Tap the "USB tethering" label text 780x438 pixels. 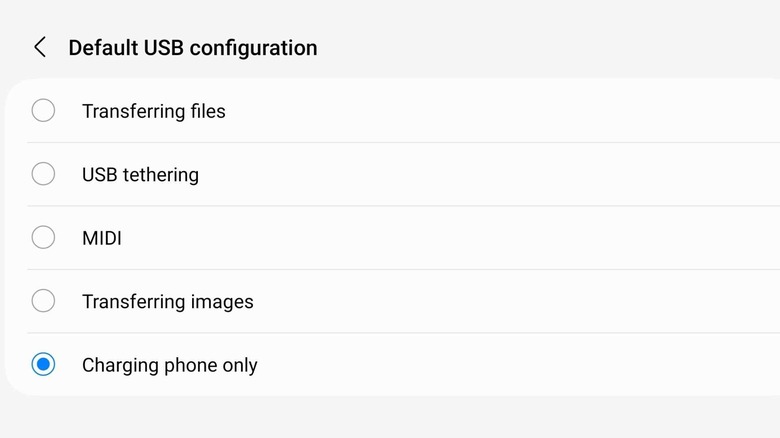click(x=140, y=174)
